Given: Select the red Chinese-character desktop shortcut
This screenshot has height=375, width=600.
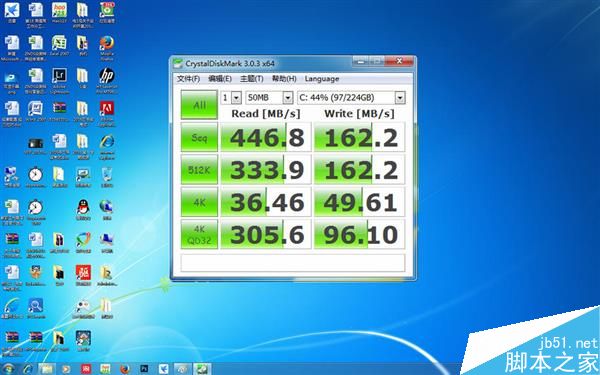Looking at the screenshot, I should point(83,276).
